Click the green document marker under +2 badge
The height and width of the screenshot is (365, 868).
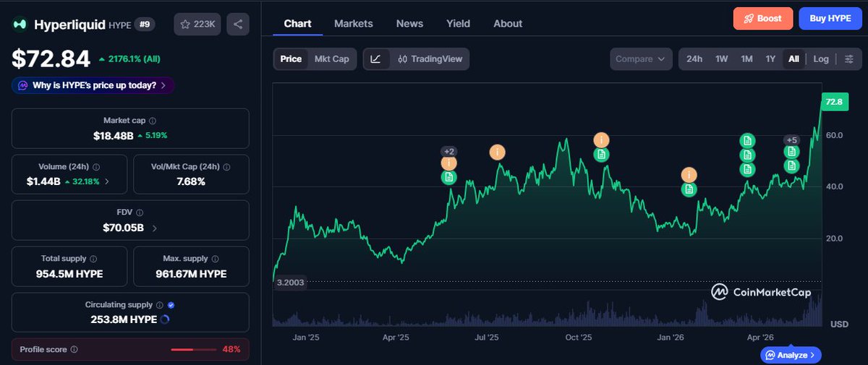click(x=448, y=177)
